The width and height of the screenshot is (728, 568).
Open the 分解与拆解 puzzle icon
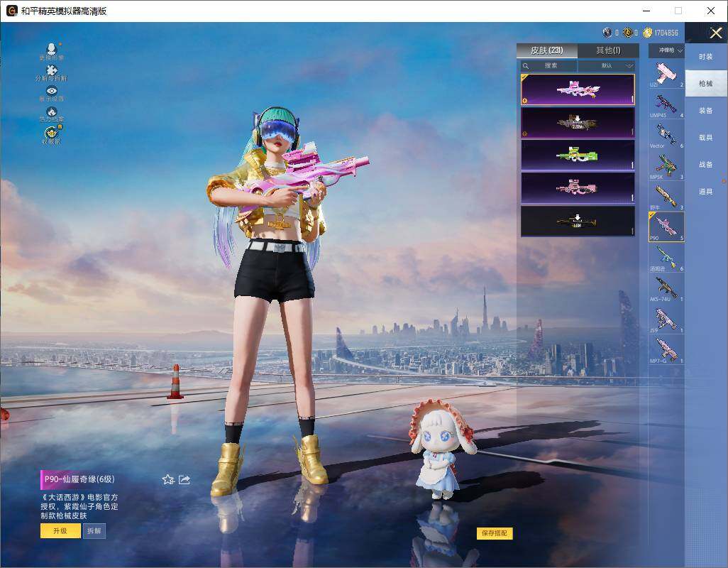51,70
